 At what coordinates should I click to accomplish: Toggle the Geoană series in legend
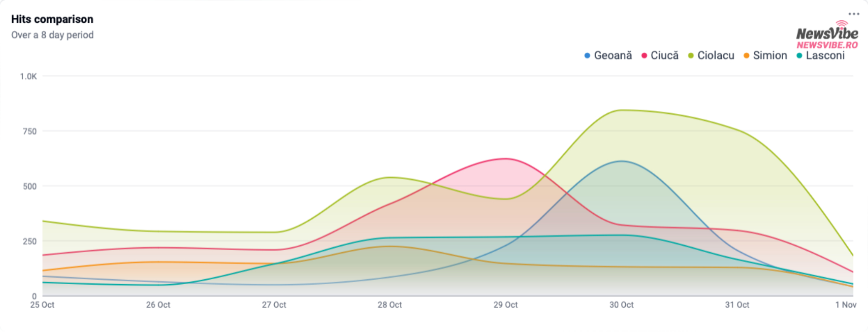(x=608, y=56)
